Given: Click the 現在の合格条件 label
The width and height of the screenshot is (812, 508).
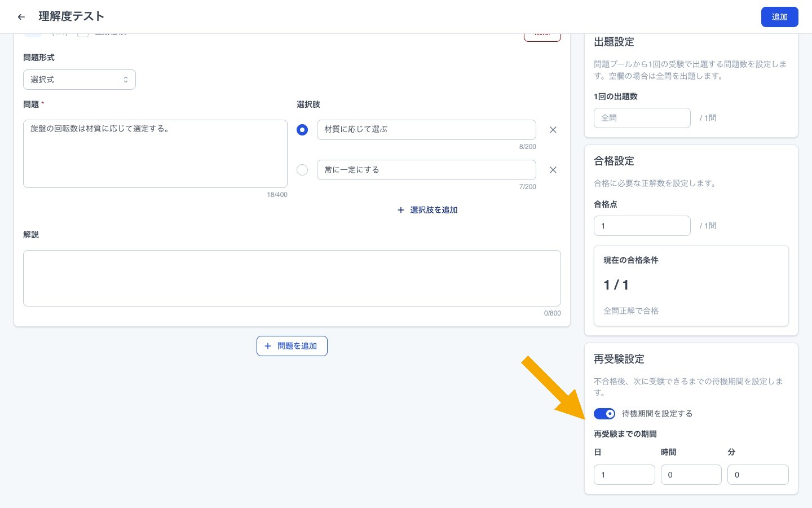Looking at the screenshot, I should click(631, 260).
